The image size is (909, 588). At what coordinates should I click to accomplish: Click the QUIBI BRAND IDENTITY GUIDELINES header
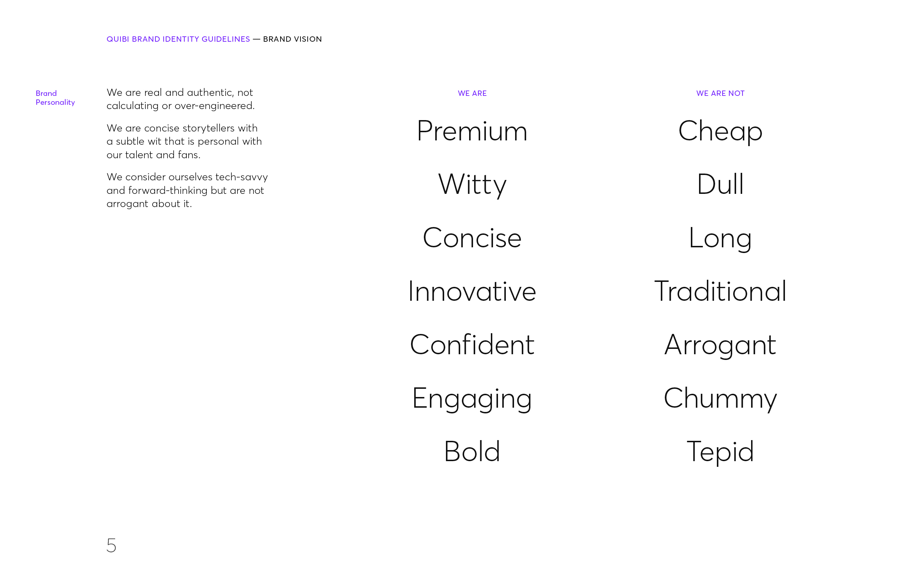point(178,39)
